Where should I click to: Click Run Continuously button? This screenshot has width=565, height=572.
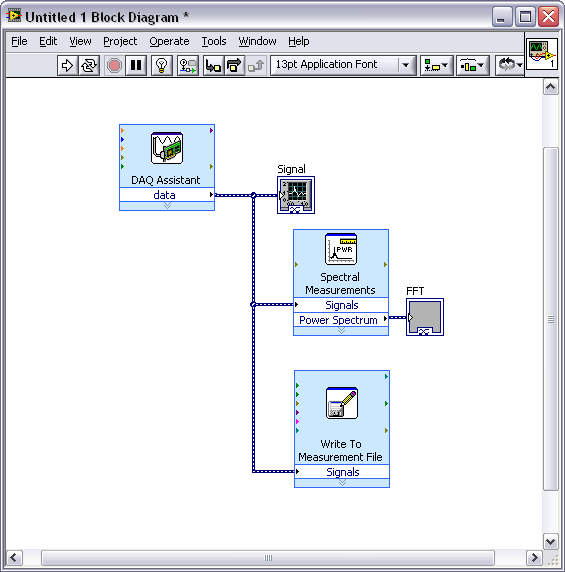[x=89, y=66]
